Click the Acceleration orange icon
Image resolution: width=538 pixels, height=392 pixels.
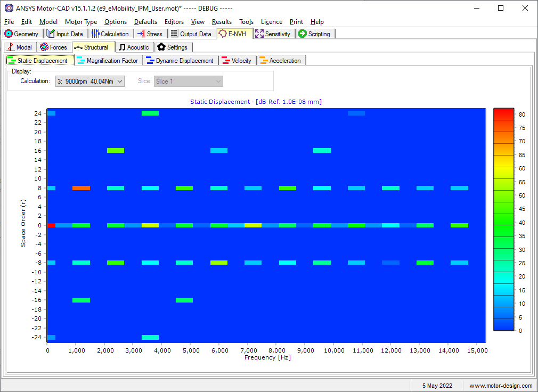click(x=264, y=60)
